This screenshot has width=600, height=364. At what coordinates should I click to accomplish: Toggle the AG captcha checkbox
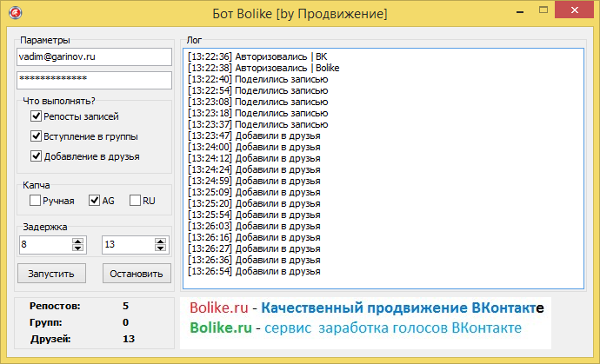pos(94,201)
